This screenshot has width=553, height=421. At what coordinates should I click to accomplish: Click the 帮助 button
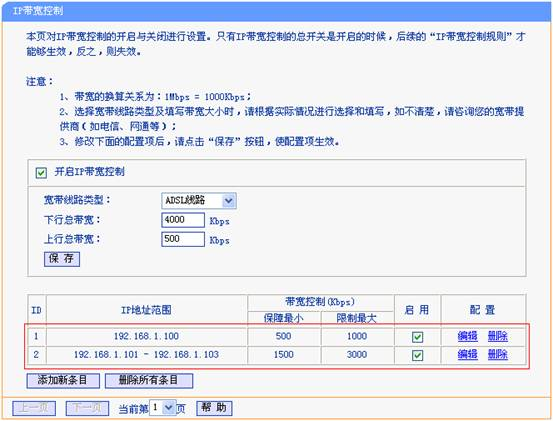[214, 408]
